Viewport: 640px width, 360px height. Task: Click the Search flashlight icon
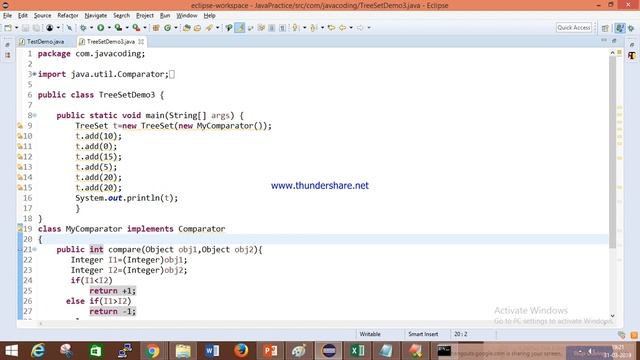pos(209,28)
